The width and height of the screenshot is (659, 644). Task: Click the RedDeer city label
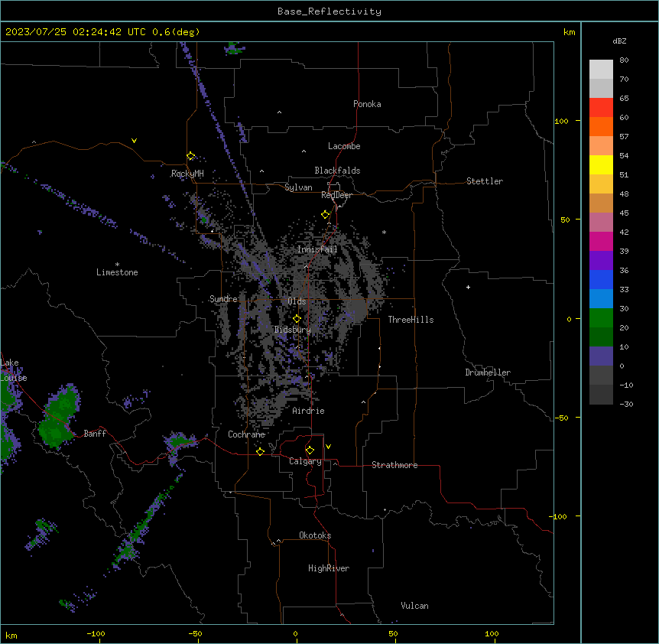336,195
